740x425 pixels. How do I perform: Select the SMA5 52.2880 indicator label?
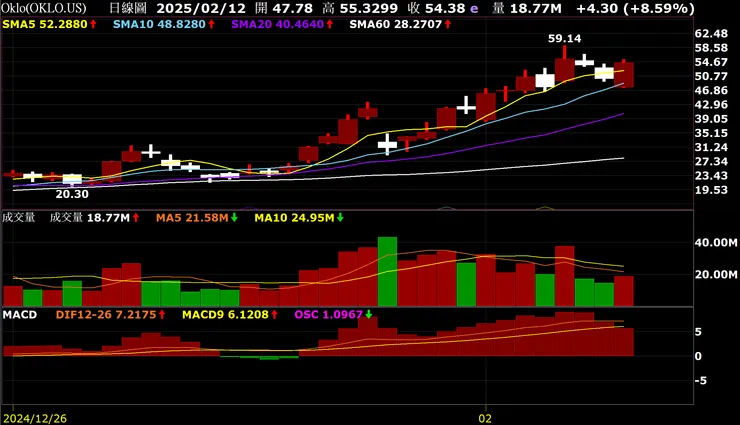point(45,24)
